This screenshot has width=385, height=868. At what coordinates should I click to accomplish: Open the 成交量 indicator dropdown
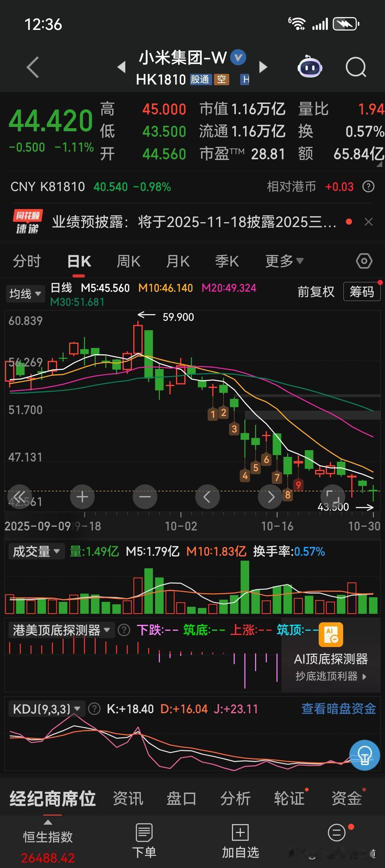(x=36, y=551)
